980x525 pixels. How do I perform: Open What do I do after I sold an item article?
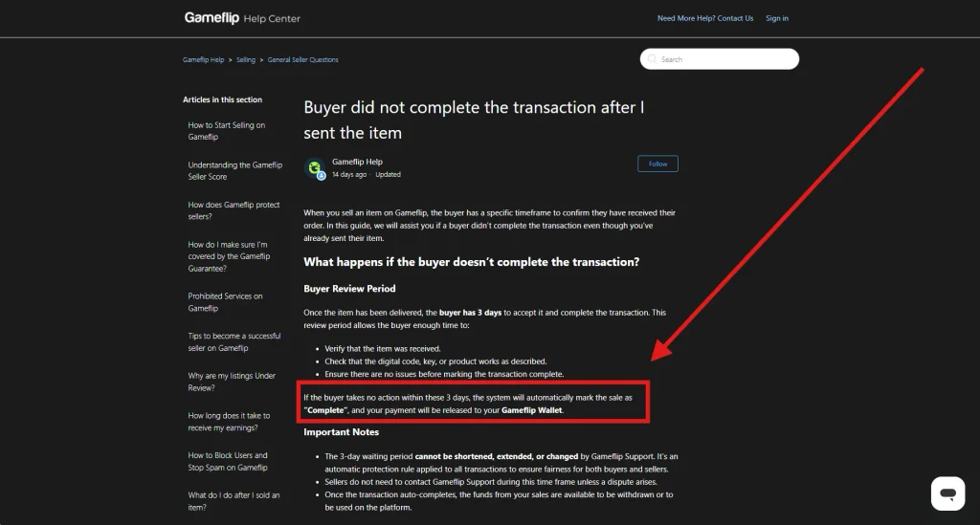234,501
